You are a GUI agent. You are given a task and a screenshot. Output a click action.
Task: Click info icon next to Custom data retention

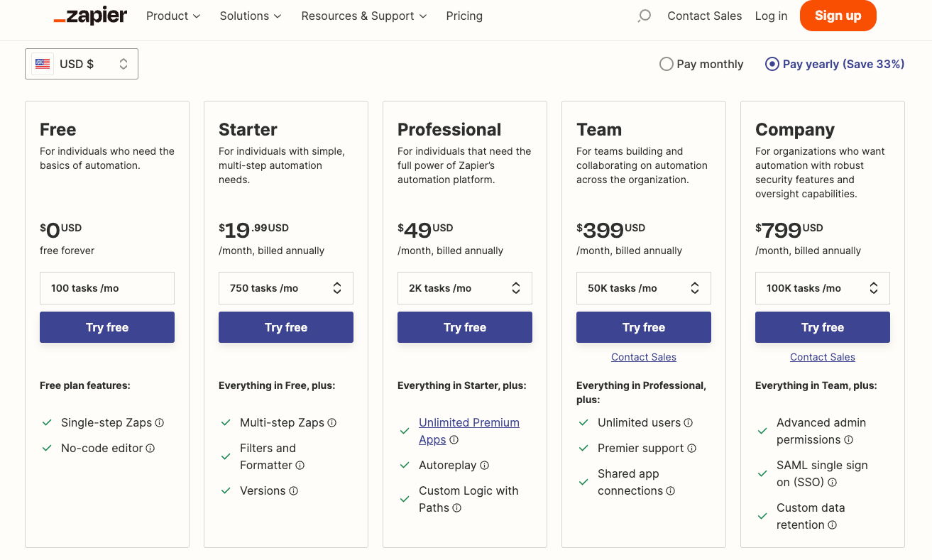click(832, 525)
